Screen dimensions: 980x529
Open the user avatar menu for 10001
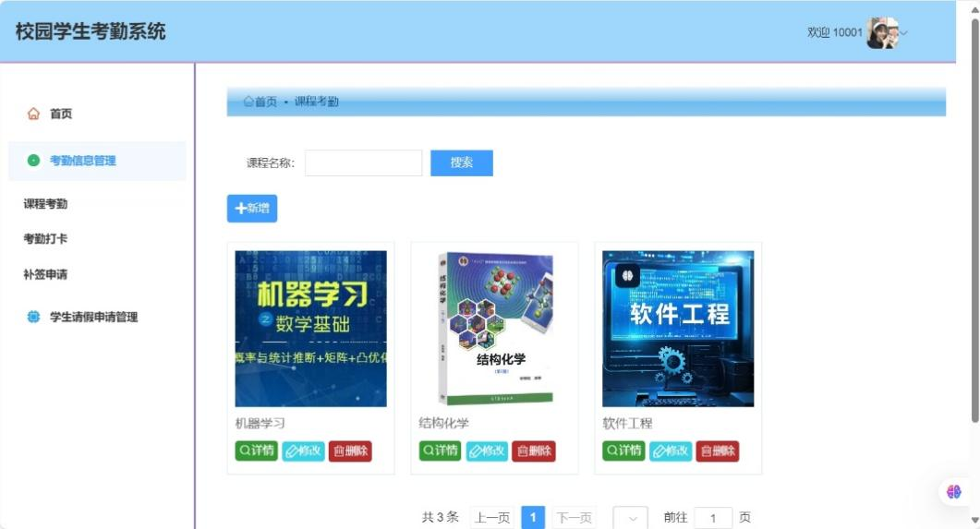pyautogui.click(x=882, y=32)
